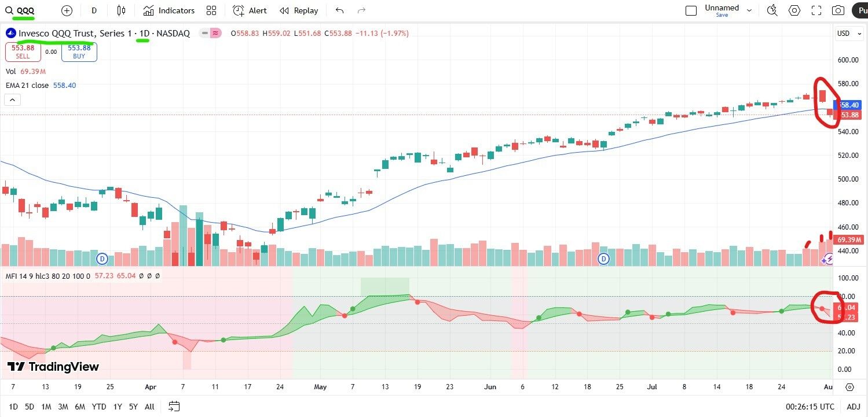Open the D interval selector

(x=94, y=10)
